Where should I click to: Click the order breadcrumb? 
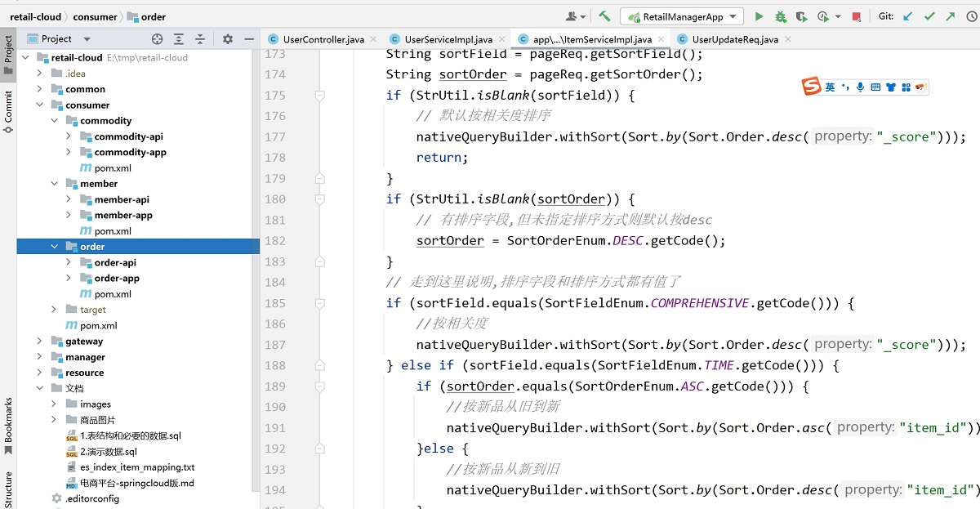coord(147,16)
